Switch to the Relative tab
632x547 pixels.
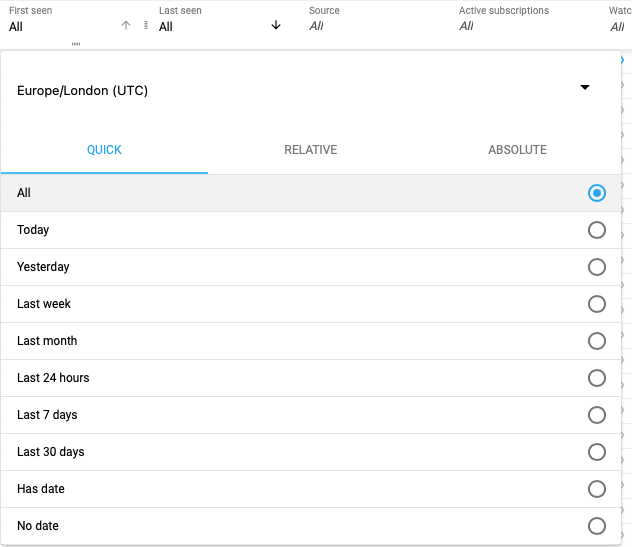[x=311, y=150]
